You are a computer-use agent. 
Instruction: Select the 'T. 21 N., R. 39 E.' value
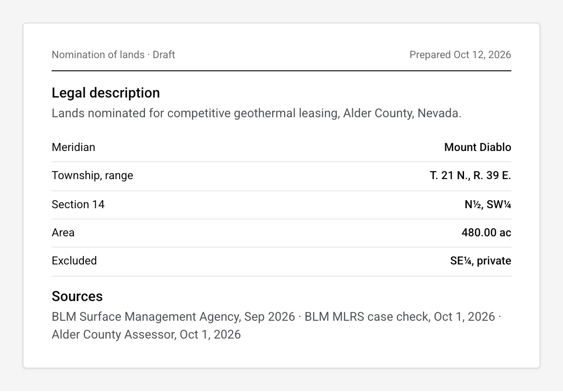pos(471,175)
